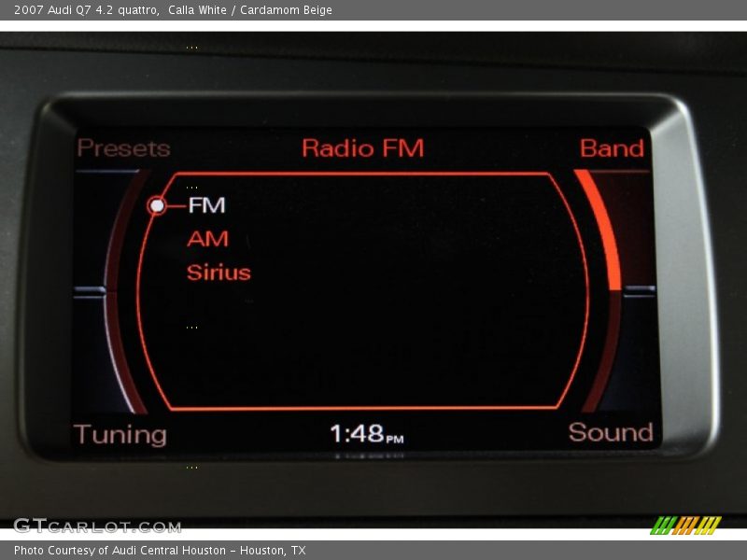The height and width of the screenshot is (560, 747).
Task: Open the Presets corner function
Action: coord(123,148)
